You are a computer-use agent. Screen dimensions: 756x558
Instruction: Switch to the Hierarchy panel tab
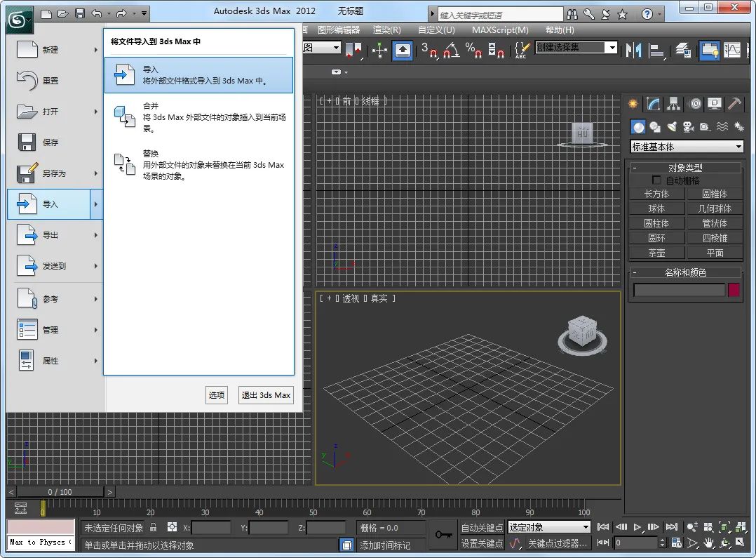pyautogui.click(x=673, y=103)
